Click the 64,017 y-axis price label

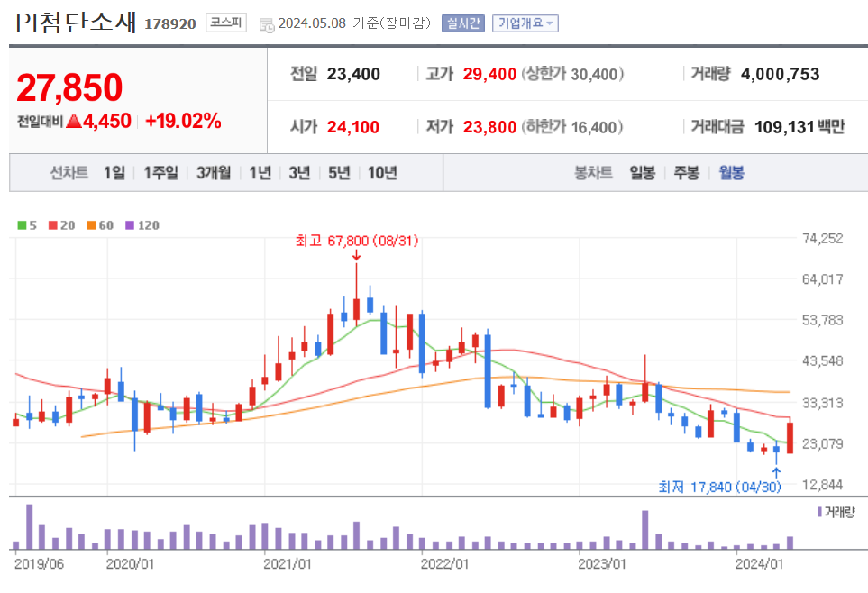pos(823,279)
